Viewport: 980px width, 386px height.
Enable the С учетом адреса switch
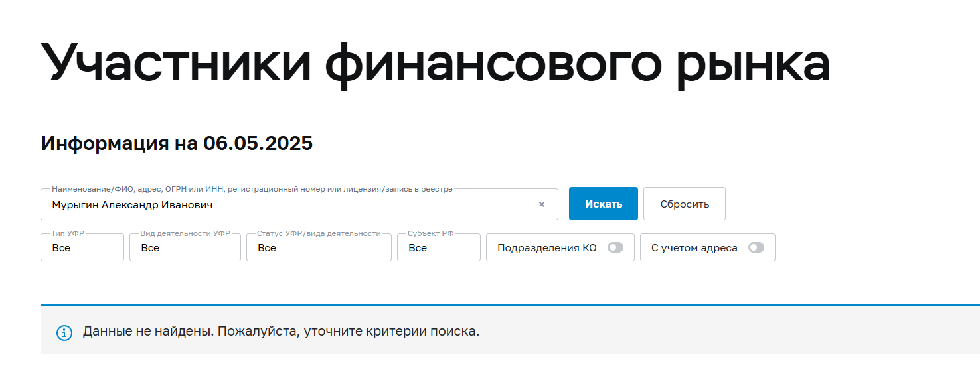(756, 247)
